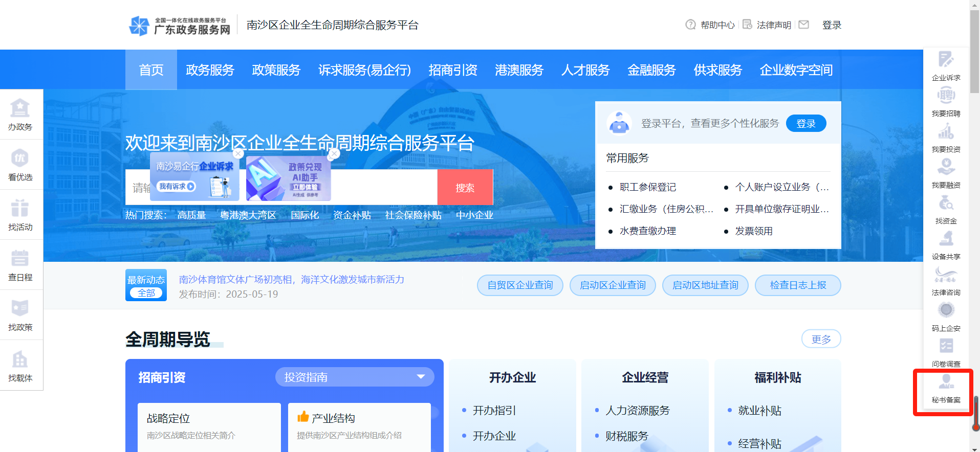Open the 法律咨询 icon
980x452 pixels.
(946, 275)
